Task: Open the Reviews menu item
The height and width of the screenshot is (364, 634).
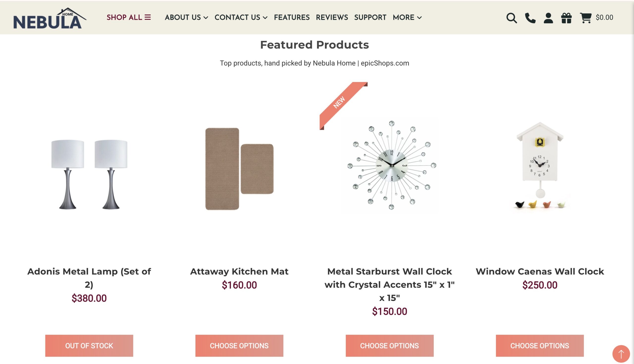Action: tap(332, 18)
